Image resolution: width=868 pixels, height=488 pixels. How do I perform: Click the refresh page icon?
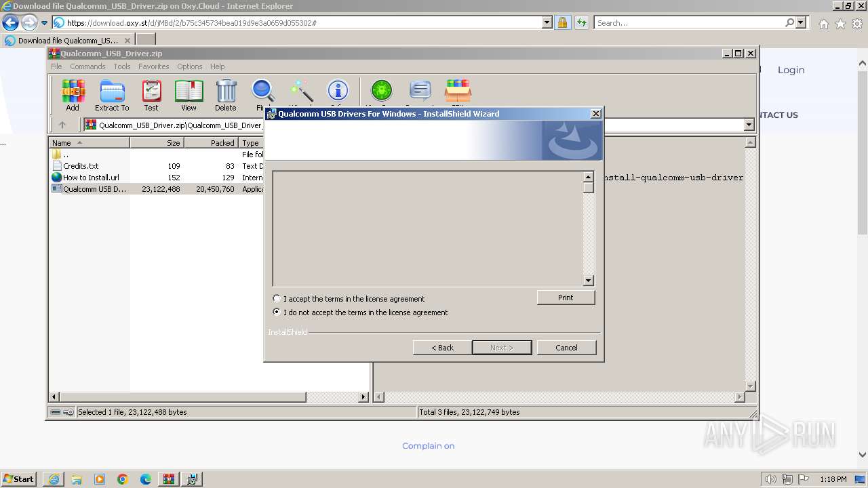click(x=581, y=23)
